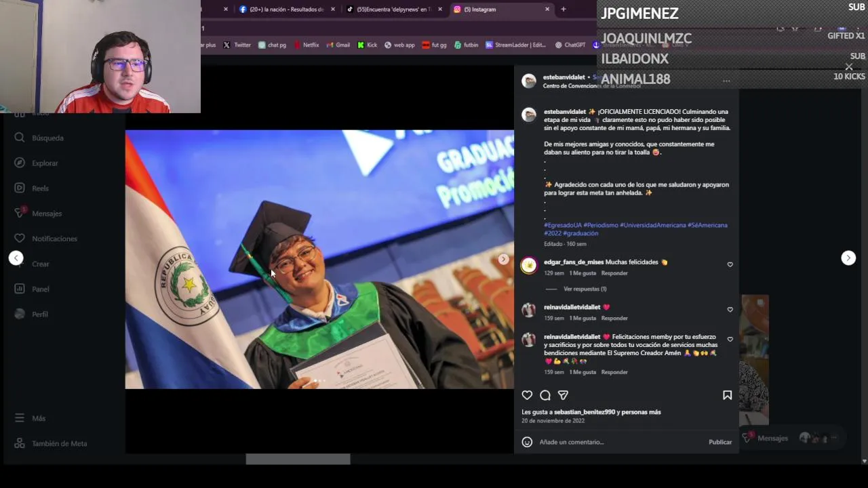Open the Kick bookmark
The width and height of the screenshot is (868, 488).
(x=367, y=45)
